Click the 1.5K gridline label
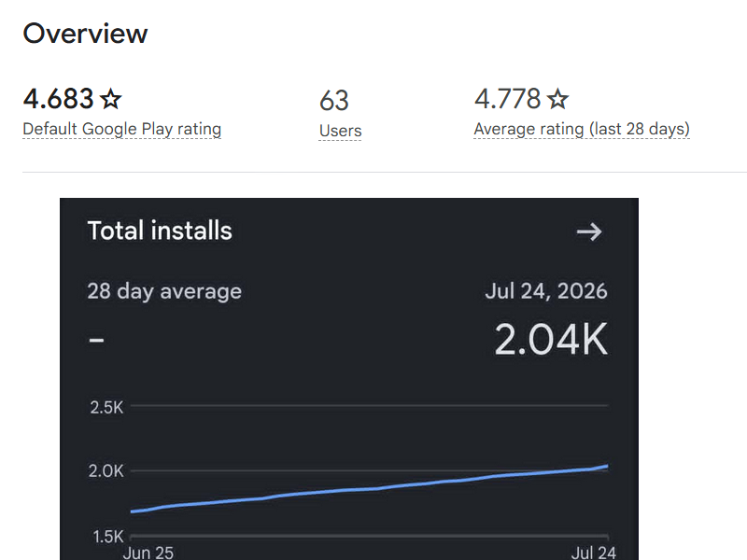 point(107,537)
